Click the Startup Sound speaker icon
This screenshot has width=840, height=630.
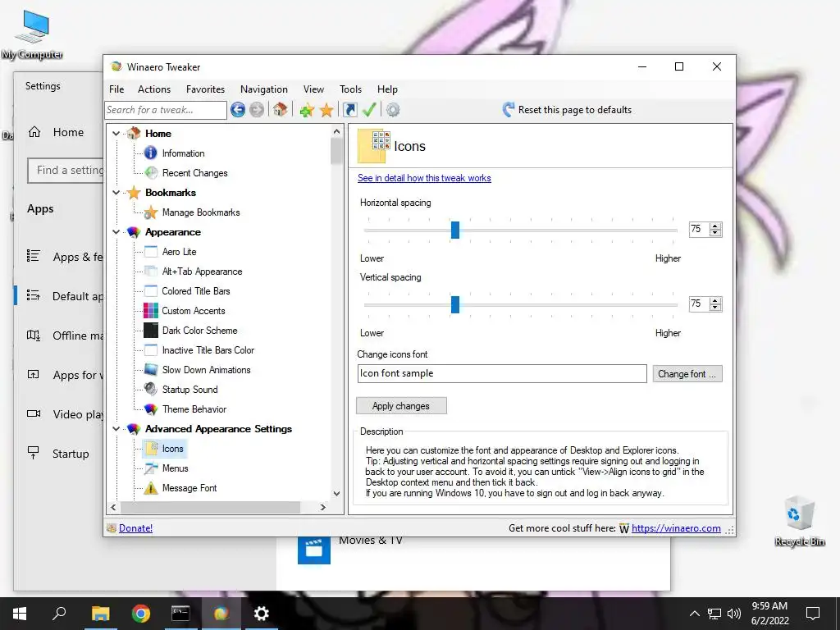151,390
